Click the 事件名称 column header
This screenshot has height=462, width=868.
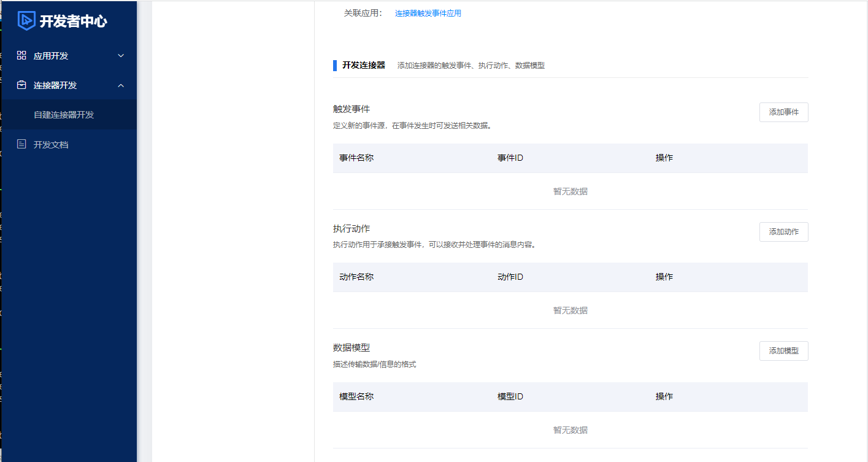tap(356, 158)
